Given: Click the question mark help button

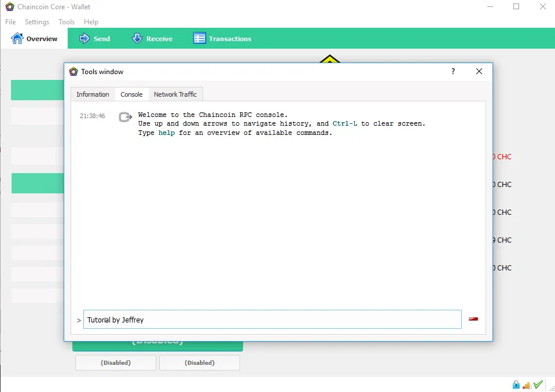Looking at the screenshot, I should (x=453, y=72).
